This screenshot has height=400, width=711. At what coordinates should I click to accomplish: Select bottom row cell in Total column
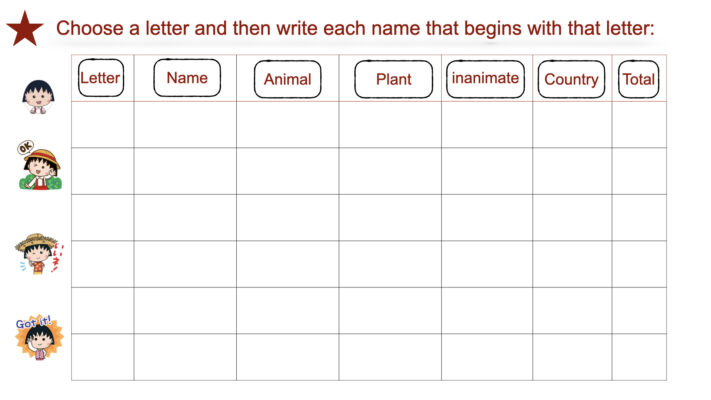[638, 357]
